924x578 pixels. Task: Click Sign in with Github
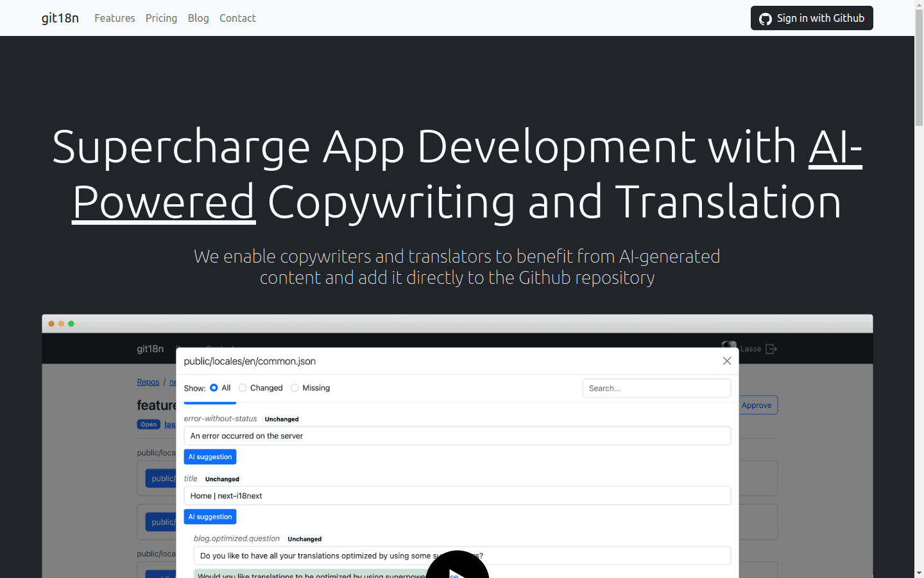(811, 18)
